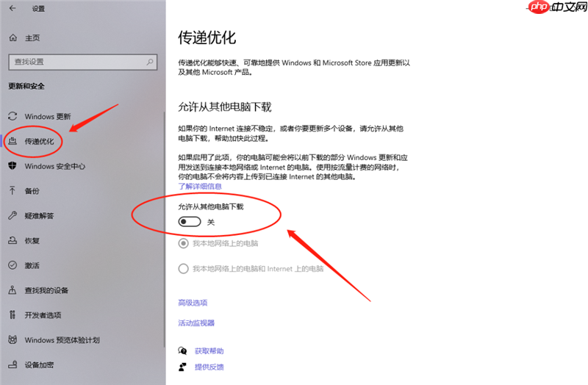Image resolution: width=588 pixels, height=385 pixels.
Task: Click the back arrow in Settings header
Action: pyautogui.click(x=12, y=8)
